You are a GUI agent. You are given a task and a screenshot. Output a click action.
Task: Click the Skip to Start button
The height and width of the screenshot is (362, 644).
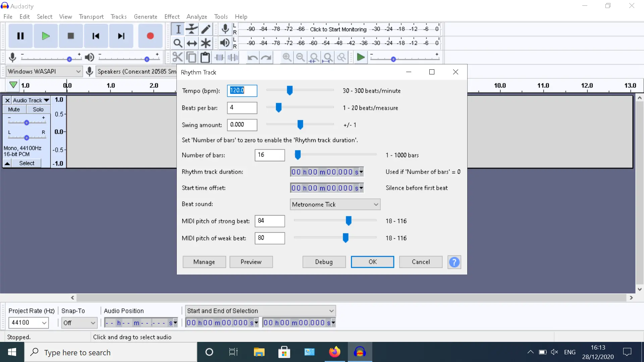pyautogui.click(x=96, y=36)
